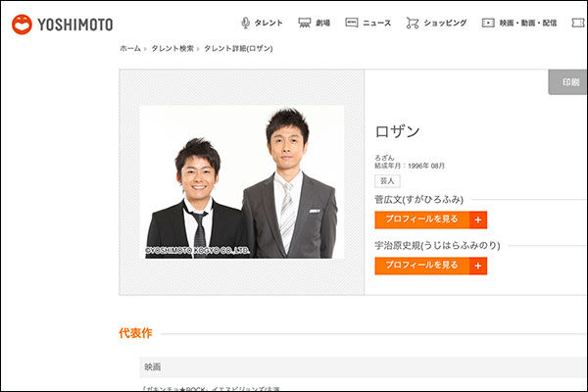
Task: Click the news icon beside ニュース
Action: click(x=352, y=23)
